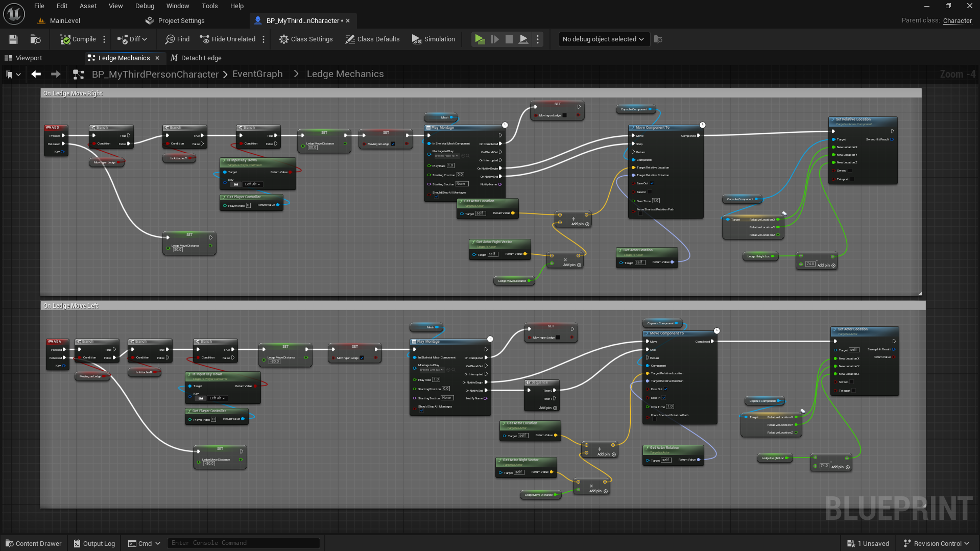This screenshot has height=551, width=980.
Task: Toggle Ease Out checkbox in upper Move Component To
Action: (x=652, y=183)
